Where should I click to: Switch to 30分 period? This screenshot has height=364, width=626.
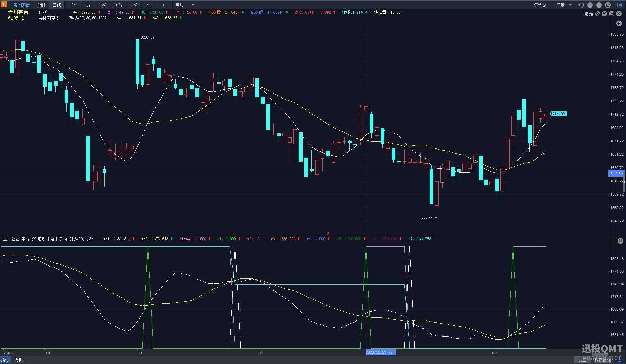[118, 5]
